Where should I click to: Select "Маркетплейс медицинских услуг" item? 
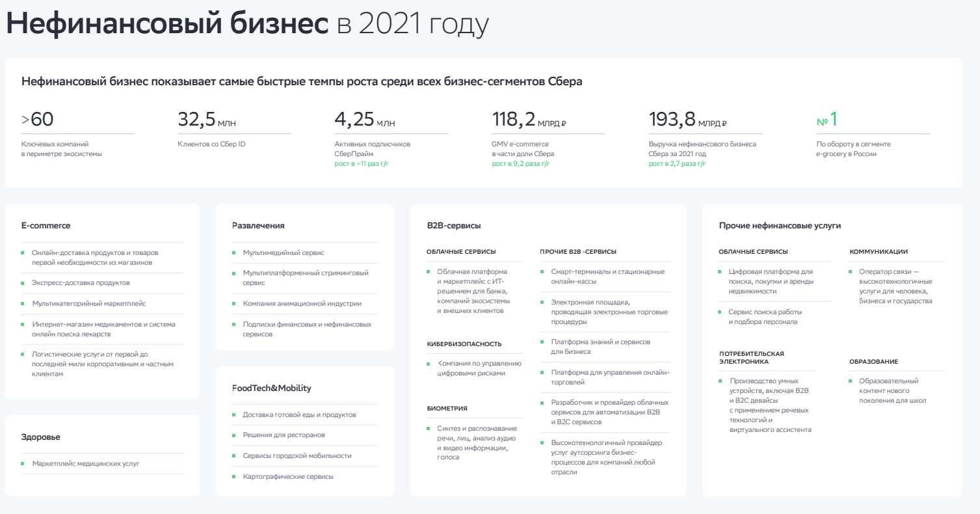point(86,464)
